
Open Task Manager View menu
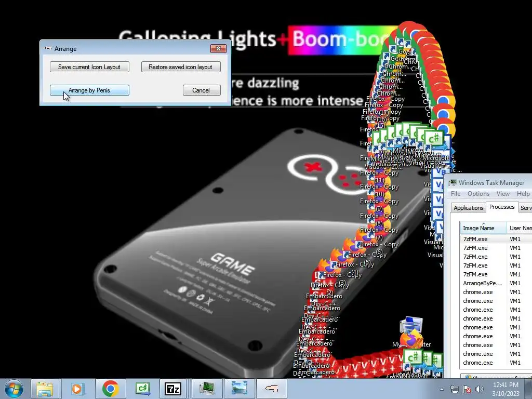503,194
